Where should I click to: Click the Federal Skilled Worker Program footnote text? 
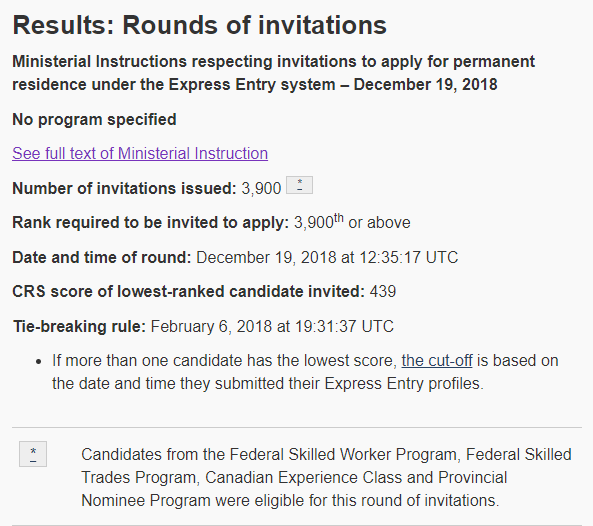326,477
